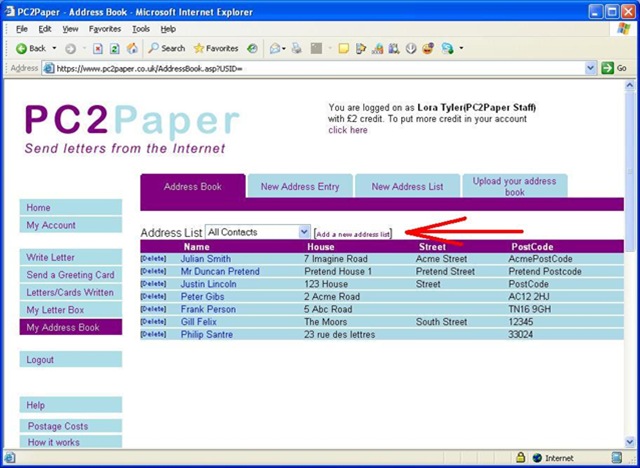Viewport: 640px width, 468px height.
Task: Delete the Gill Felix entry
Action: [x=153, y=322]
